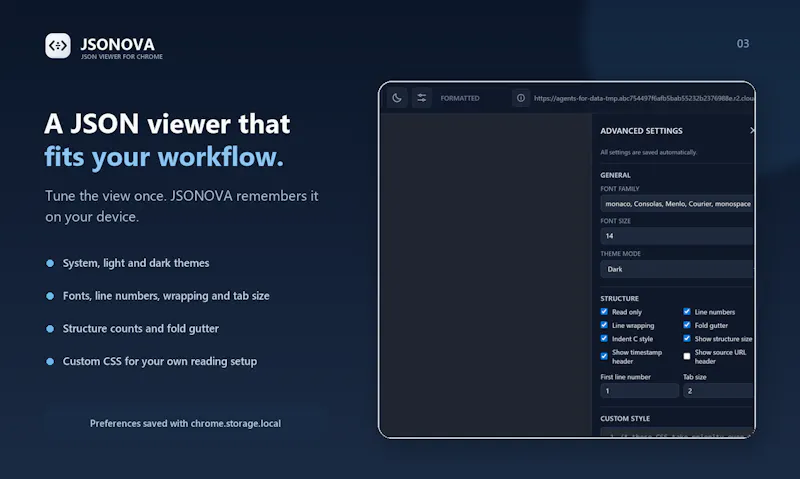Viewport: 800px width, 479px height.
Task: Click the First line number field
Action: tap(639, 391)
